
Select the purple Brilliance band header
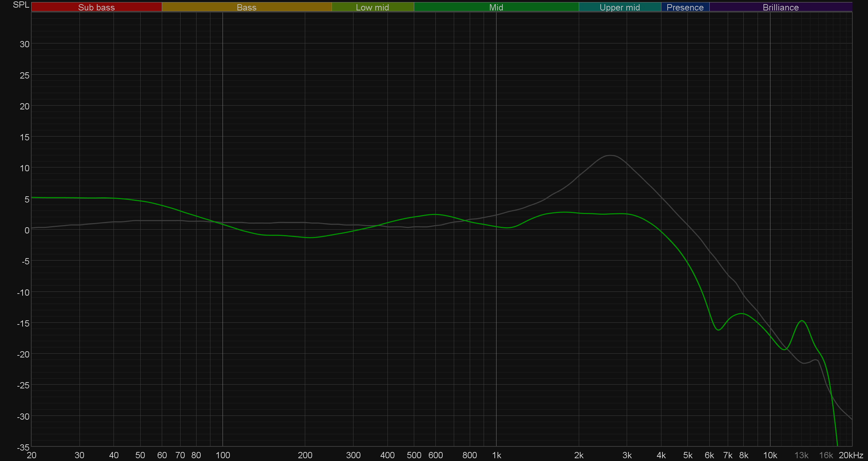point(781,7)
